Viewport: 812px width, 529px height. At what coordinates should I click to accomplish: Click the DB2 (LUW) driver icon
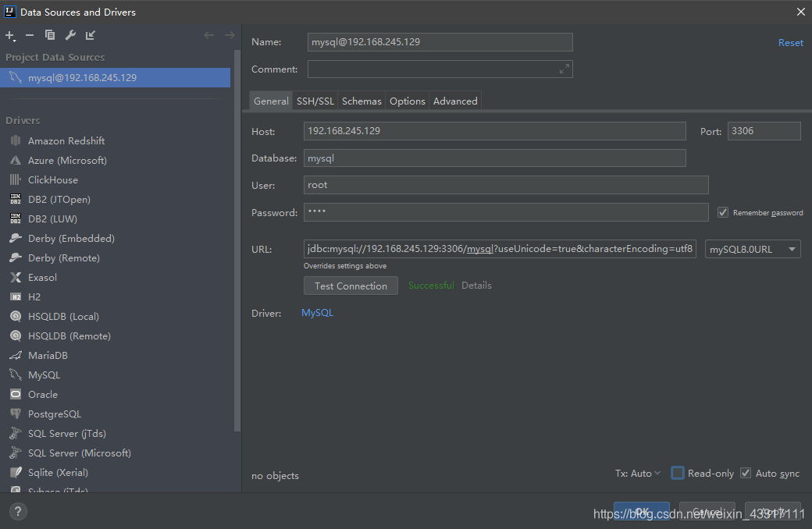tap(16, 219)
